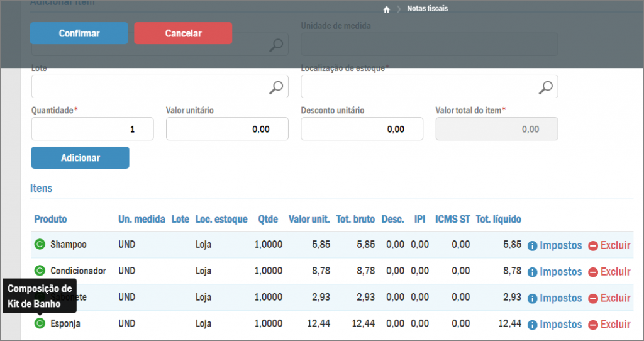This screenshot has height=341, width=644.
Task: Click the info icon on Shampoo row
Action: 532,245
